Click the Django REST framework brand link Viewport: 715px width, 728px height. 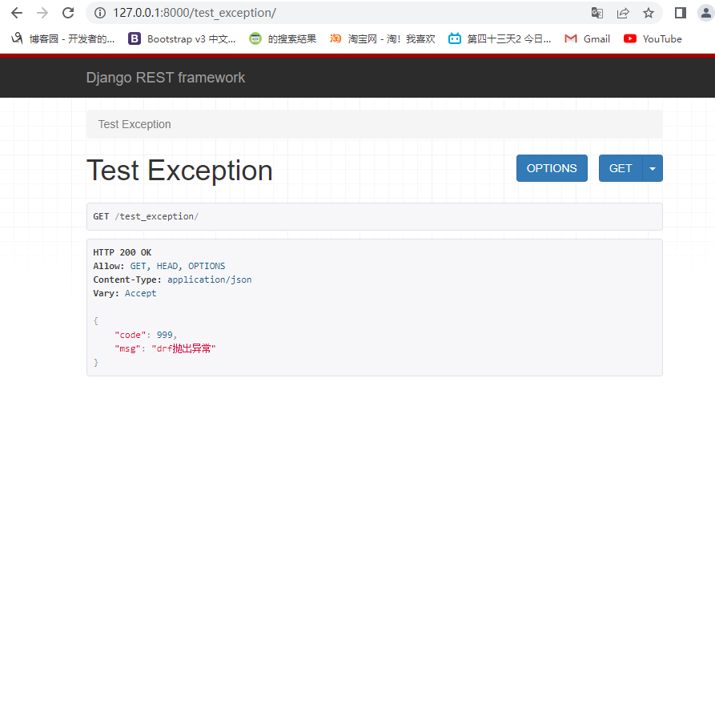click(x=165, y=78)
